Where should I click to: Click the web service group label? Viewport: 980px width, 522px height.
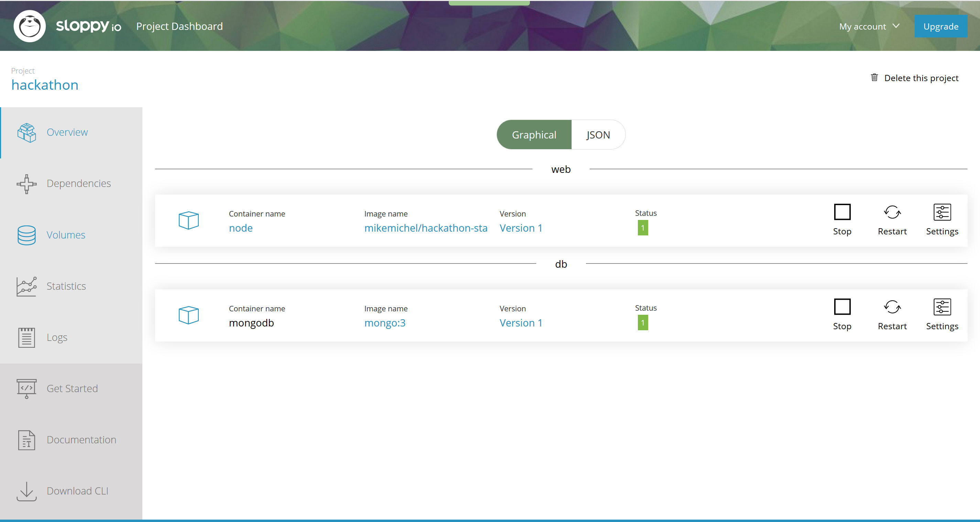tap(561, 169)
